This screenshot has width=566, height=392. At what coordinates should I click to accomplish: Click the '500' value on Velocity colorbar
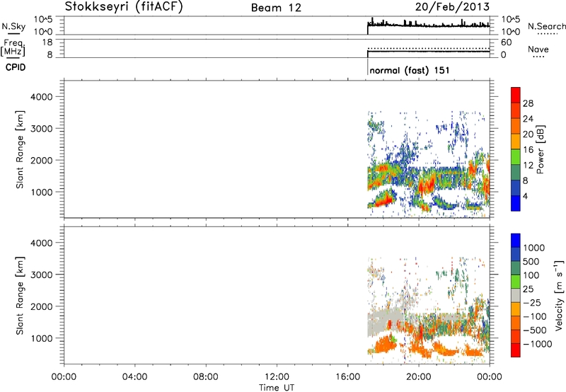[x=531, y=262]
